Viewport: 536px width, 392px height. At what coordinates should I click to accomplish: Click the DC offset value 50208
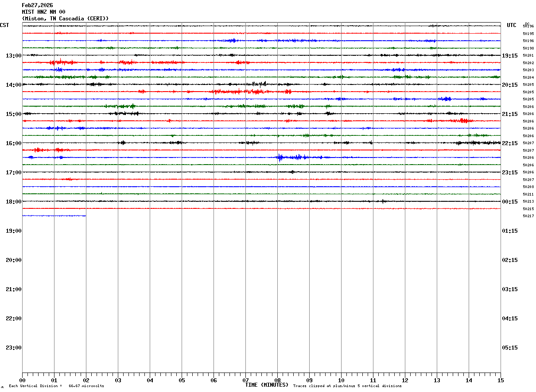click(528, 187)
